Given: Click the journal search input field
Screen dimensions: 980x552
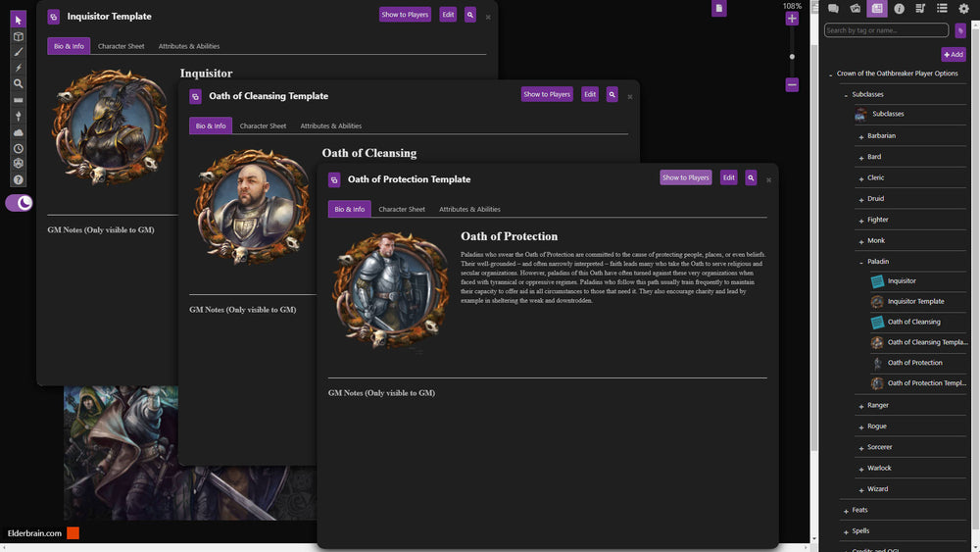Looking at the screenshot, I should coord(886,30).
